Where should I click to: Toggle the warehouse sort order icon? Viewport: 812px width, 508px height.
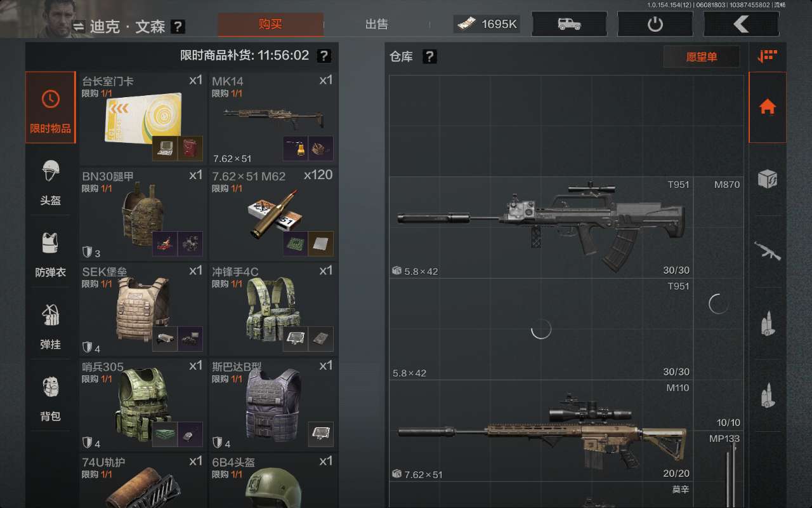[768, 56]
